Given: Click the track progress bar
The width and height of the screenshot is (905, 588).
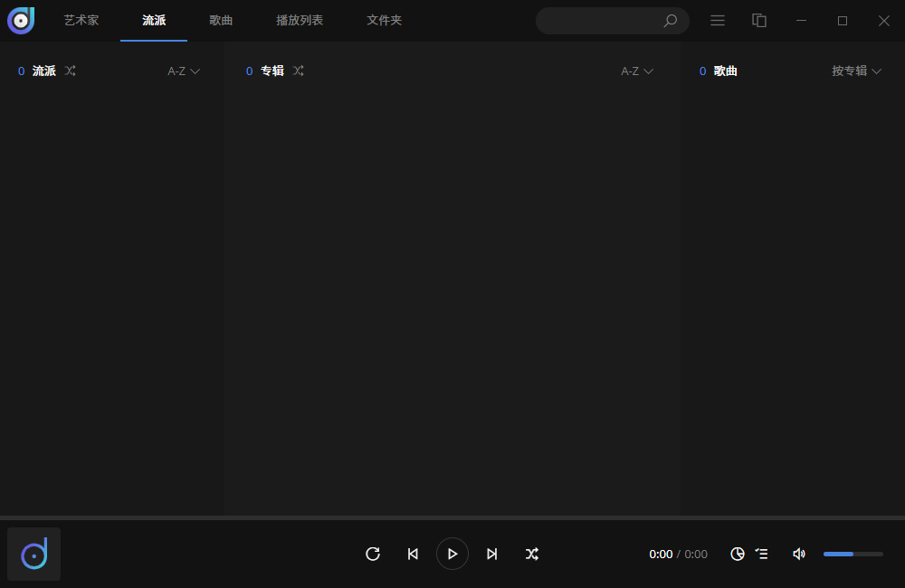Looking at the screenshot, I should (x=452, y=517).
